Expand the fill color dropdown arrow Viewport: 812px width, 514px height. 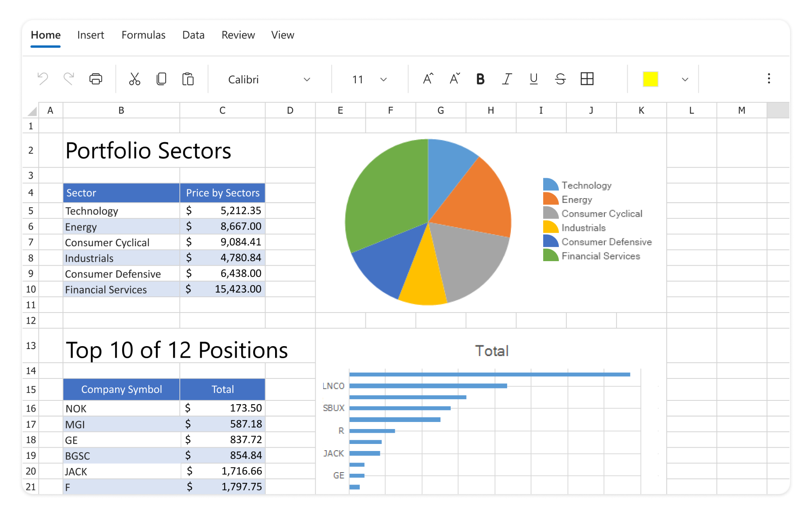[684, 79]
